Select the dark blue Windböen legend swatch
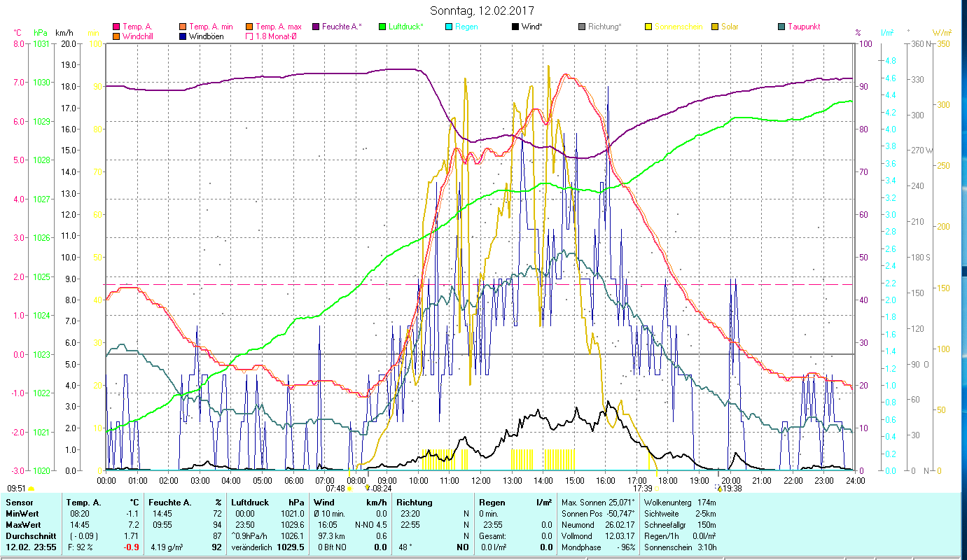The height and width of the screenshot is (560, 967). coord(183,36)
